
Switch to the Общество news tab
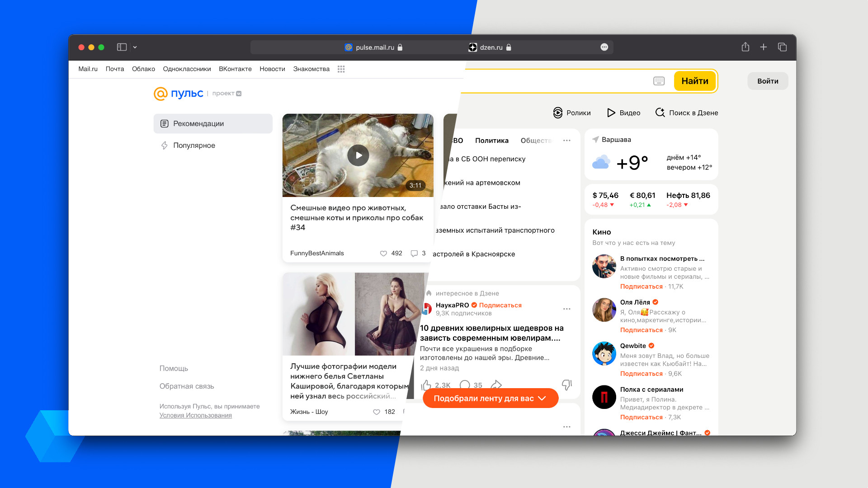(536, 141)
